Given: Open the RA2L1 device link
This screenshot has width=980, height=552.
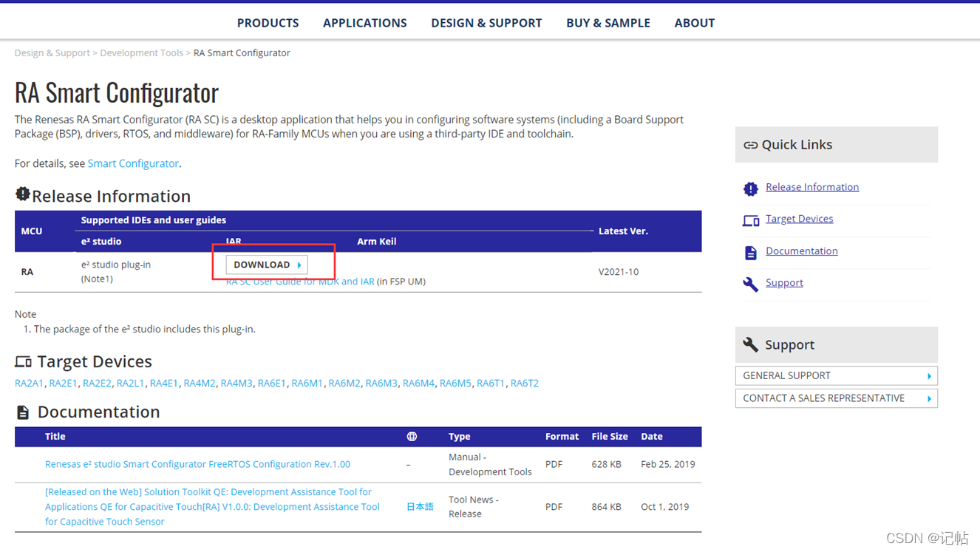Looking at the screenshot, I should point(131,384).
